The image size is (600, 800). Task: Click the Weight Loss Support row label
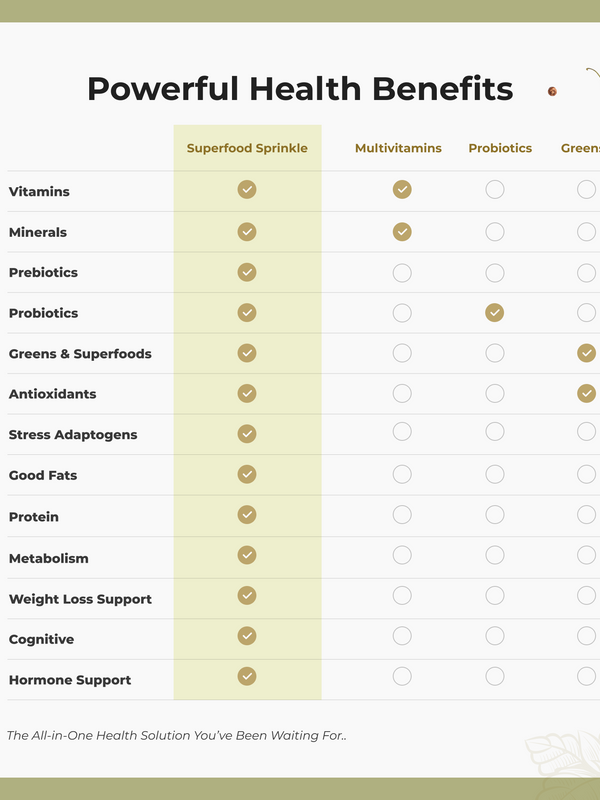pos(80,599)
